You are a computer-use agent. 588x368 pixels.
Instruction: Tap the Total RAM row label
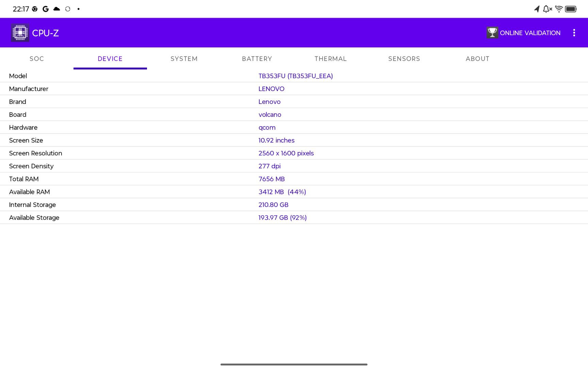point(24,179)
